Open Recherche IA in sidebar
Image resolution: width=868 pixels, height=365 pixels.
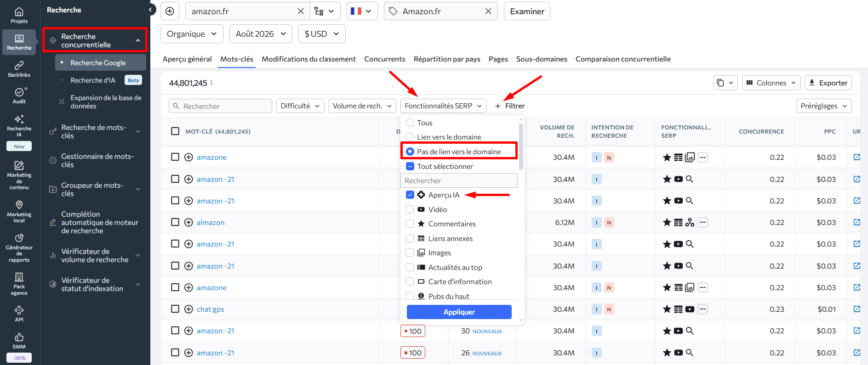tap(19, 126)
